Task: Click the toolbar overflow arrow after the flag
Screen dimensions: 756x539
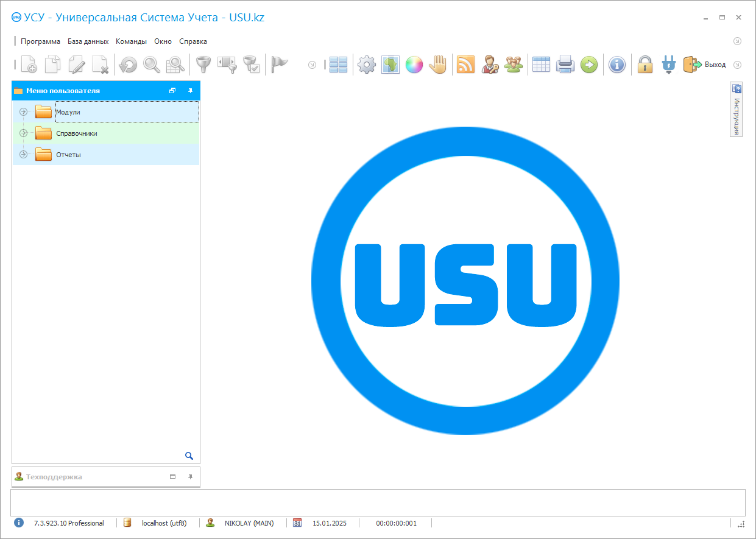Action: point(313,65)
